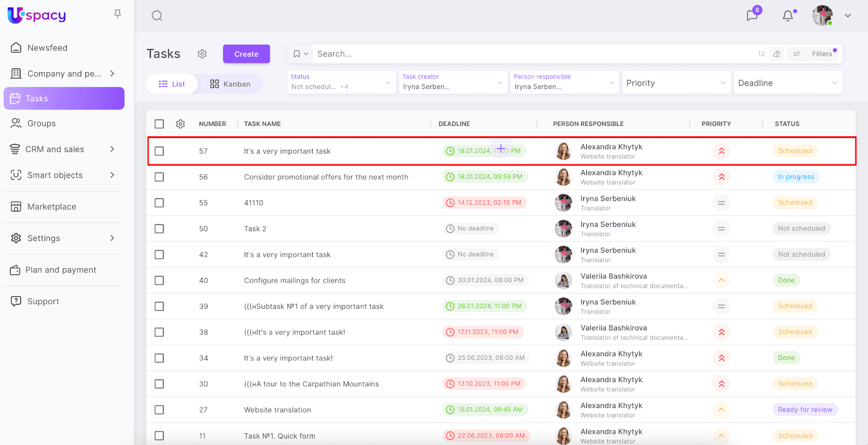The height and width of the screenshot is (445, 868).
Task: Switch to Kanban view
Action: 231,84
